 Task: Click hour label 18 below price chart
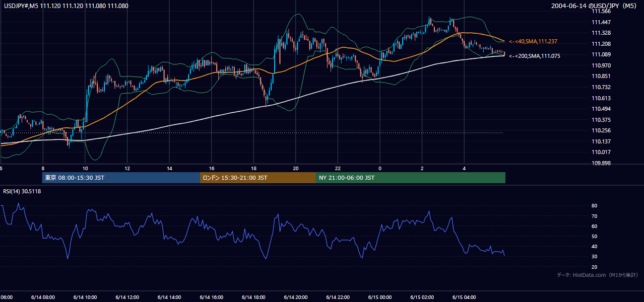(253, 169)
